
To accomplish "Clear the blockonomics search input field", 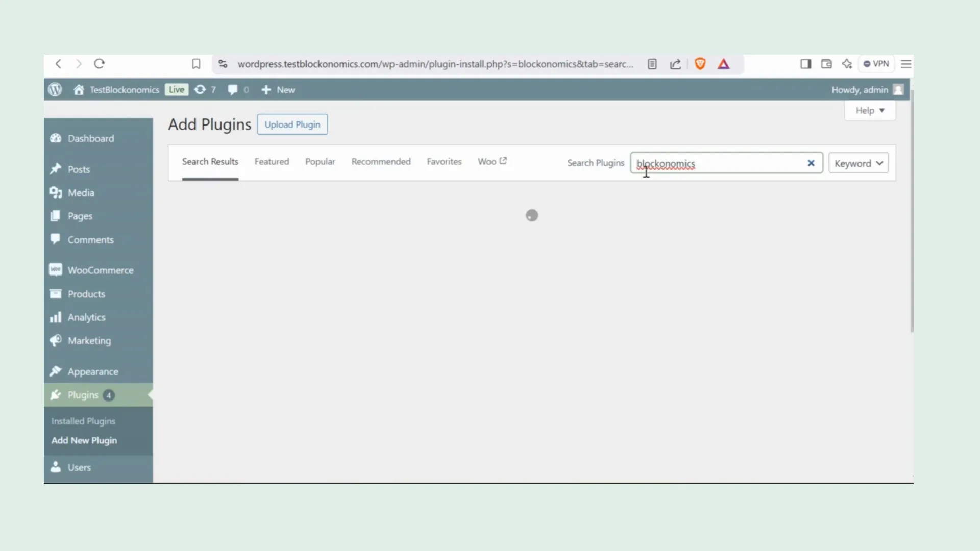I will coord(811,163).
